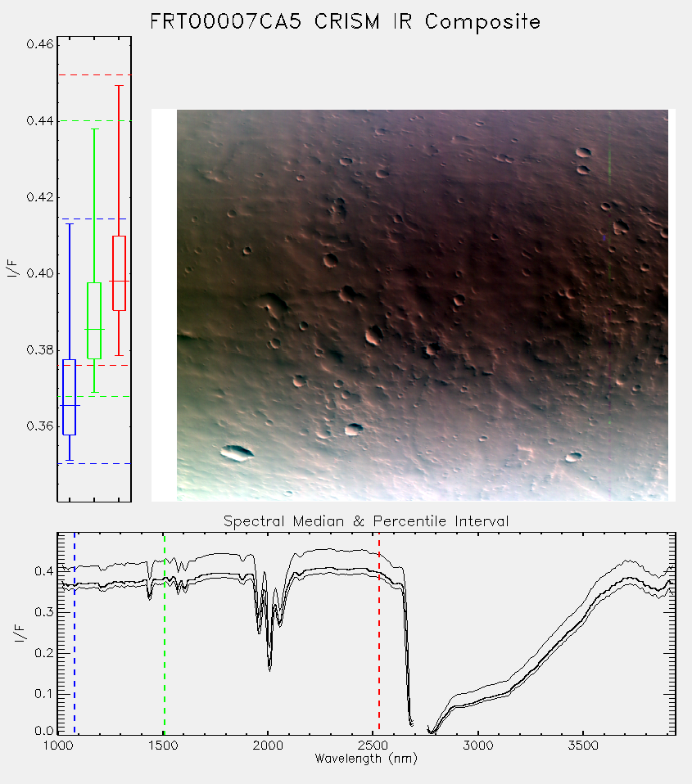The width and height of the screenshot is (692, 784).
Task: Select the green box in boxplot
Action: point(94,321)
